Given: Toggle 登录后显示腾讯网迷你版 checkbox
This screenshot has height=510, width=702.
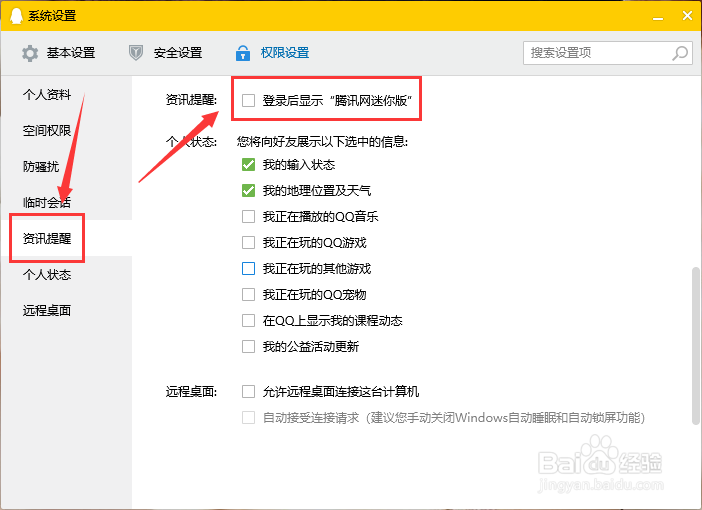Looking at the screenshot, I should click(248, 100).
